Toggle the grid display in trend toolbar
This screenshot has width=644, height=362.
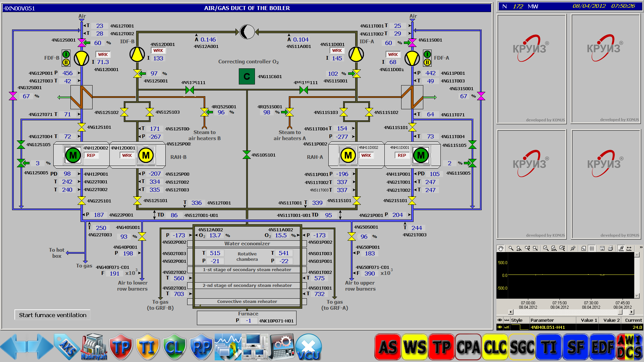tap(592, 248)
